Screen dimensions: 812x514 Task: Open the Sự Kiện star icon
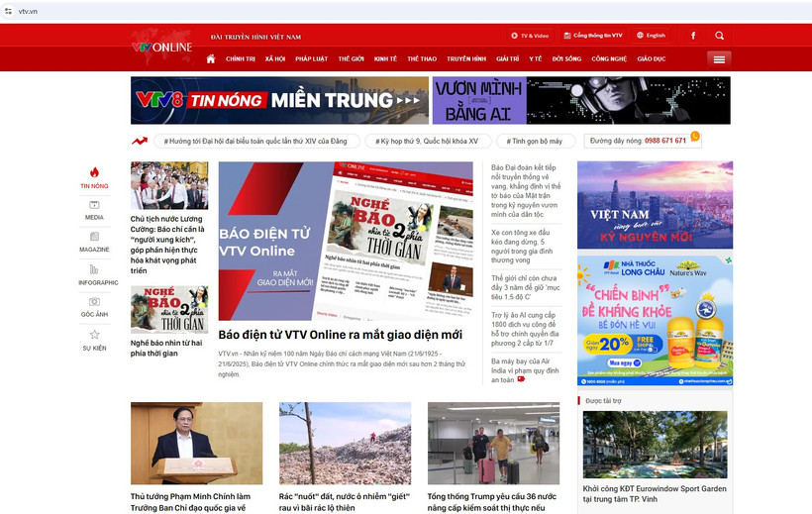94,335
